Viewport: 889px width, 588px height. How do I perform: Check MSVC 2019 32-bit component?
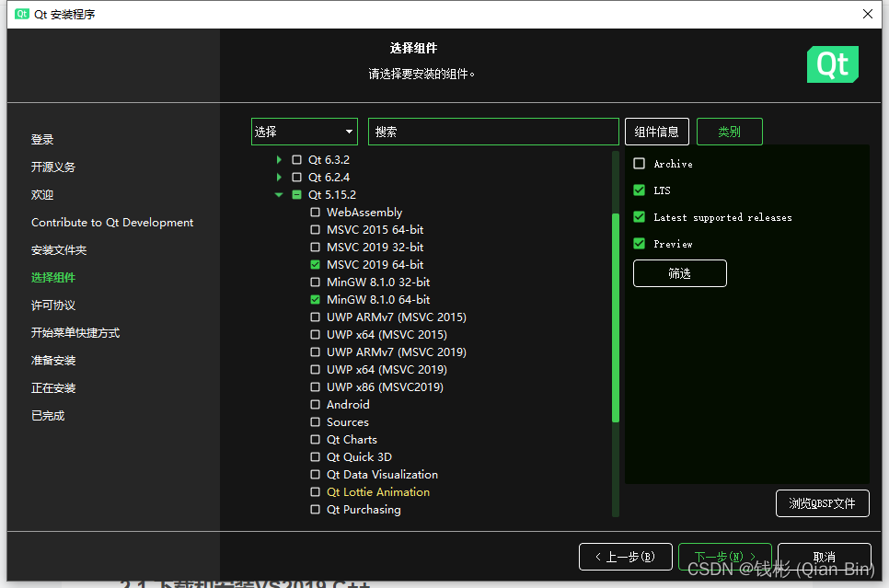(x=316, y=248)
